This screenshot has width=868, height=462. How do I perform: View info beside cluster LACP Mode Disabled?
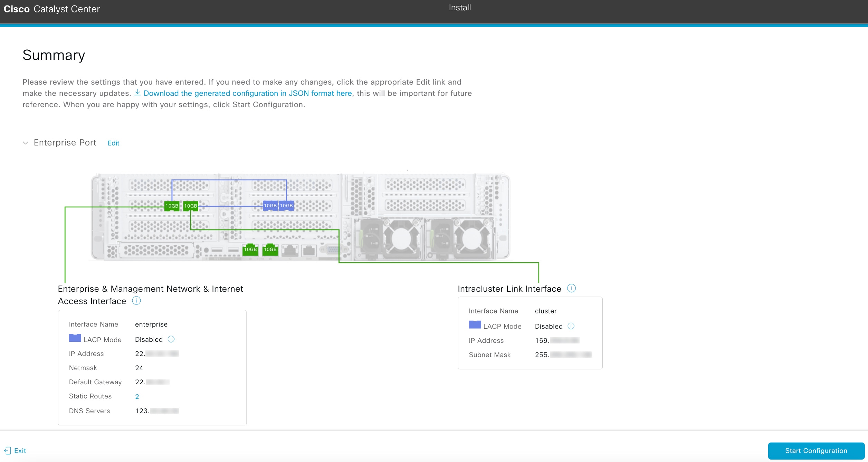tap(572, 326)
